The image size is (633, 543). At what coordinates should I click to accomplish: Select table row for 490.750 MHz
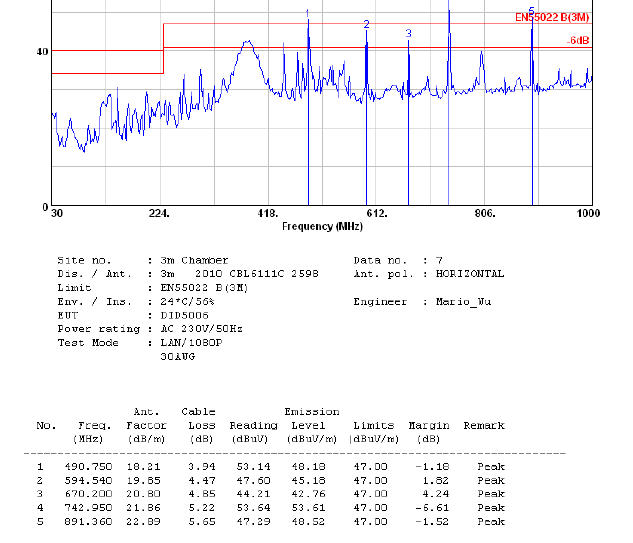(x=270, y=466)
